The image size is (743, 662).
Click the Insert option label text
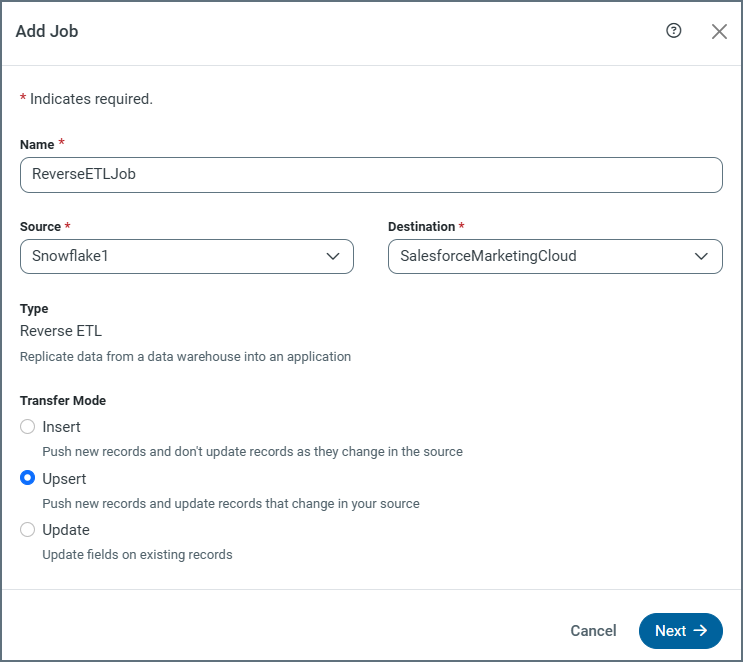61,427
